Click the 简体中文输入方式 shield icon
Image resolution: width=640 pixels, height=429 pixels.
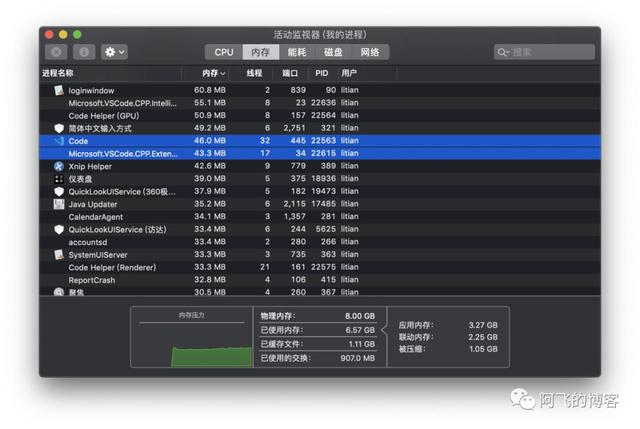(59, 128)
